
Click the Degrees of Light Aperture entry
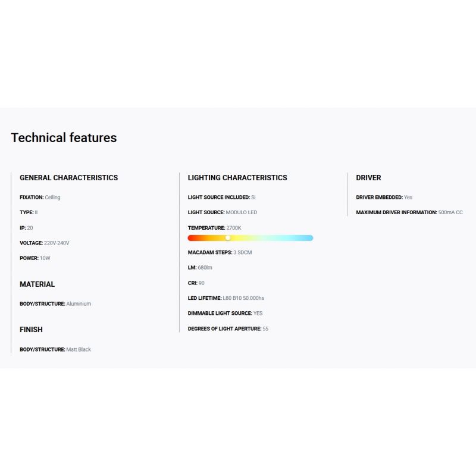point(228,329)
